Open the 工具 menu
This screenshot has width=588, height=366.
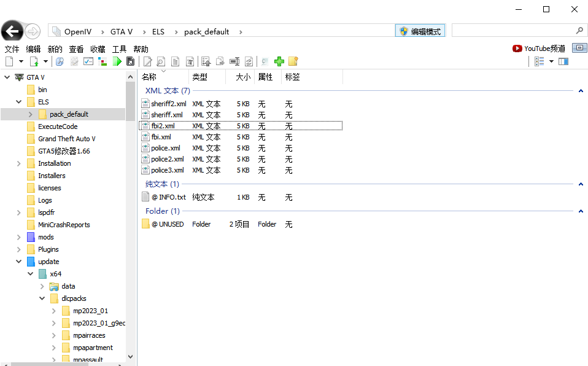pyautogui.click(x=119, y=49)
